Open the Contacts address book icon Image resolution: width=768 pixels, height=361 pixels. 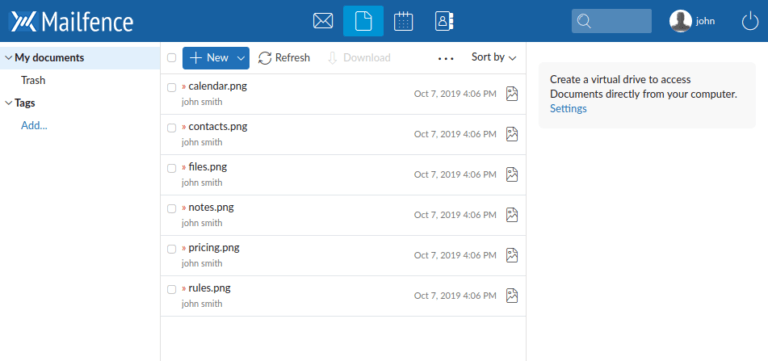point(444,21)
